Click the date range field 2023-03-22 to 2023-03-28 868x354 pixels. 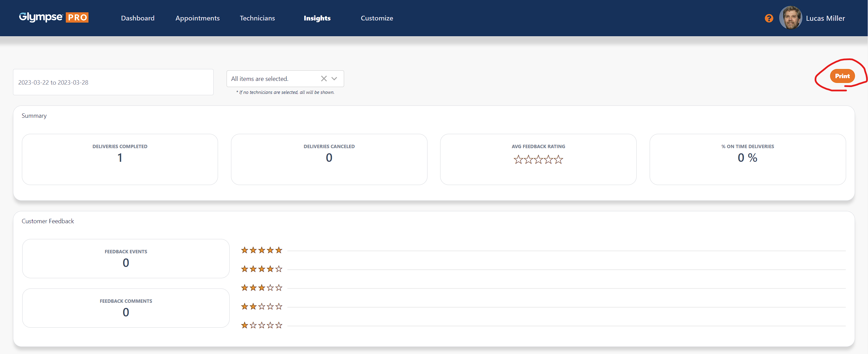click(113, 82)
